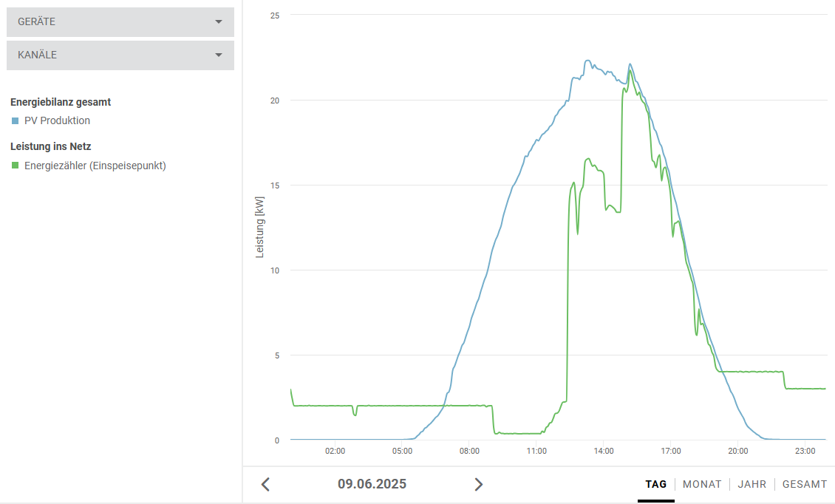This screenshot has width=835, height=504.
Task: Open the date picker at 09.06.2025
Action: [x=372, y=485]
